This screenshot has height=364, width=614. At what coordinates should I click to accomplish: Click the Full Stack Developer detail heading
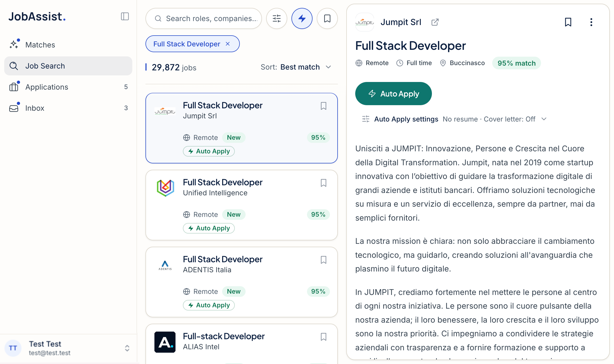[x=411, y=46]
